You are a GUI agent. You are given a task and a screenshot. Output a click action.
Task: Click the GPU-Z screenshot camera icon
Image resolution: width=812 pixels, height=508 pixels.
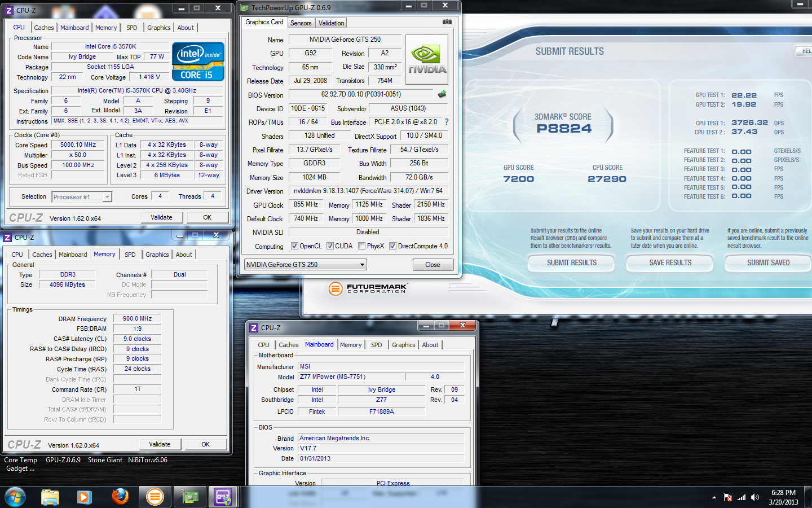(x=447, y=22)
